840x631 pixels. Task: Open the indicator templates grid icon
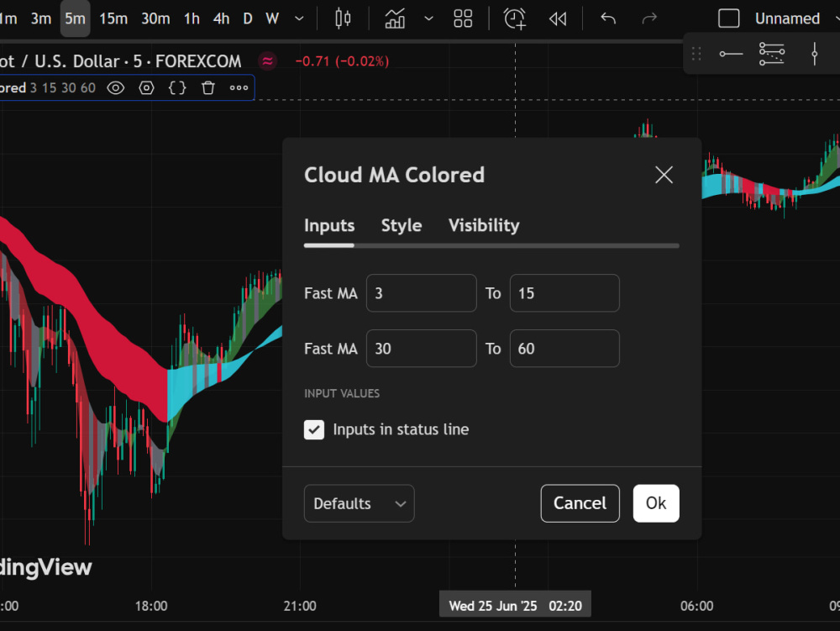[x=463, y=18]
